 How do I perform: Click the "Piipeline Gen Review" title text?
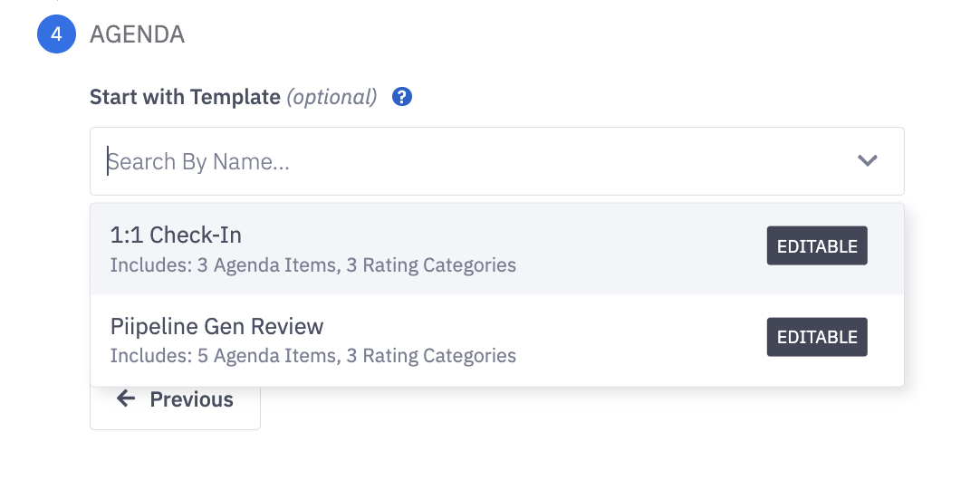tap(216, 326)
